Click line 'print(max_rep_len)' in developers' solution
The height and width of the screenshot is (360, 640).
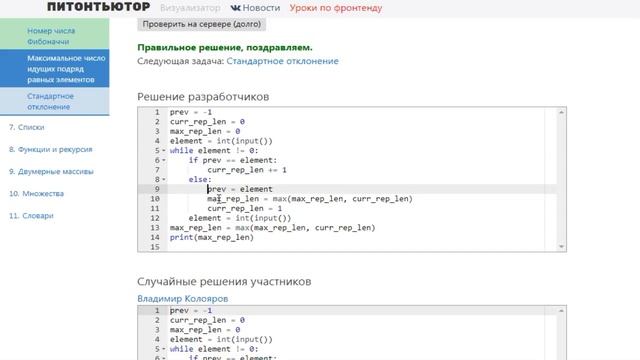pyautogui.click(x=212, y=237)
